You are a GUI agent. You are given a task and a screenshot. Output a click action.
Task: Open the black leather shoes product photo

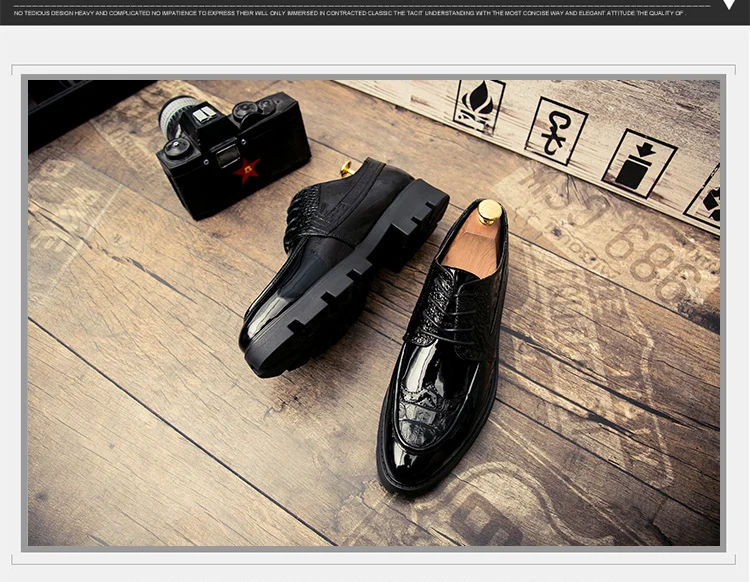[374, 313]
